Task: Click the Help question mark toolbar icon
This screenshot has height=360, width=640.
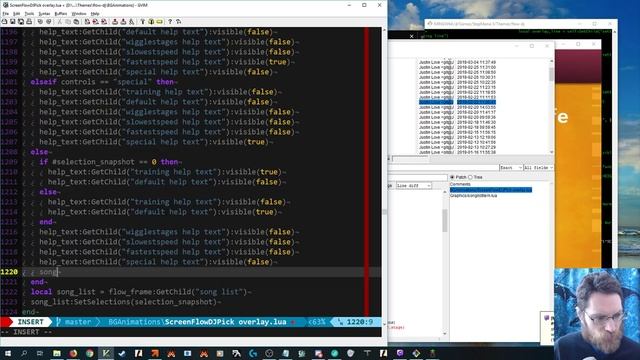Action: click(x=170, y=22)
